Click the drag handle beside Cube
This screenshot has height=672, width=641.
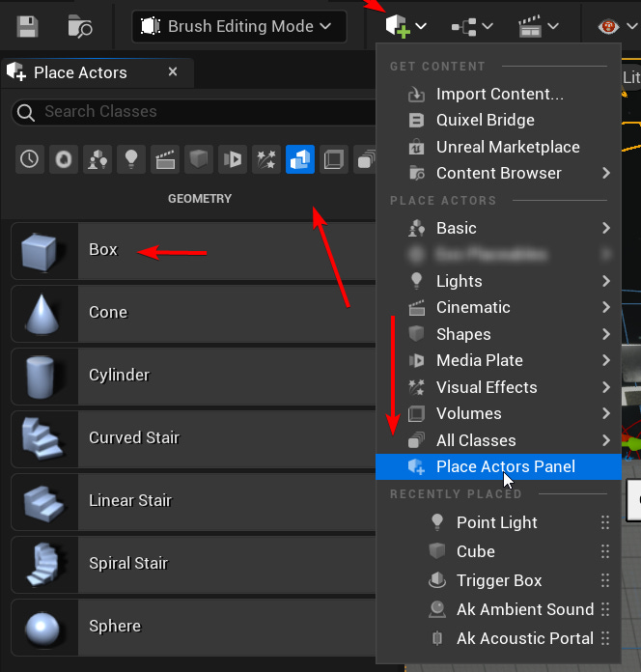click(605, 551)
